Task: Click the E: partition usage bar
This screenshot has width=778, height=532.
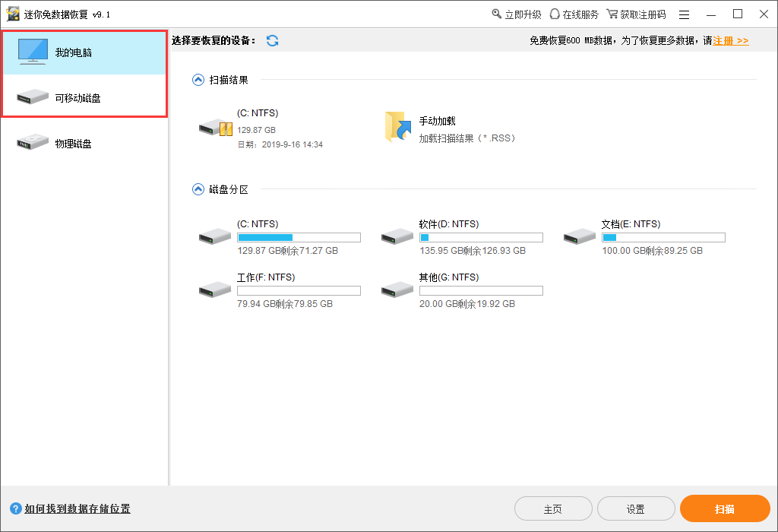Action: point(663,238)
